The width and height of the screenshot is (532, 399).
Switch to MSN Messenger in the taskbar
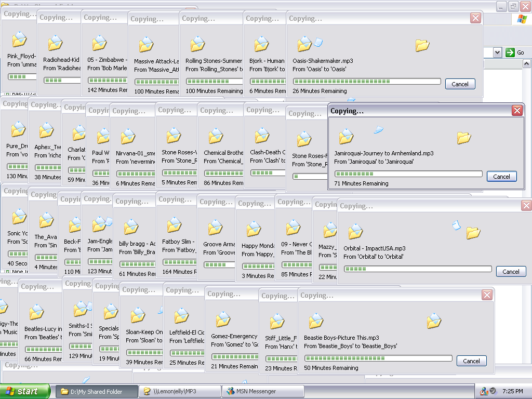[x=263, y=392]
